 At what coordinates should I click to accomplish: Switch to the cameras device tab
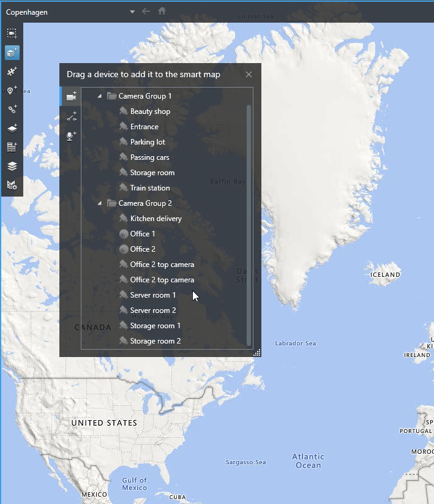[x=71, y=96]
